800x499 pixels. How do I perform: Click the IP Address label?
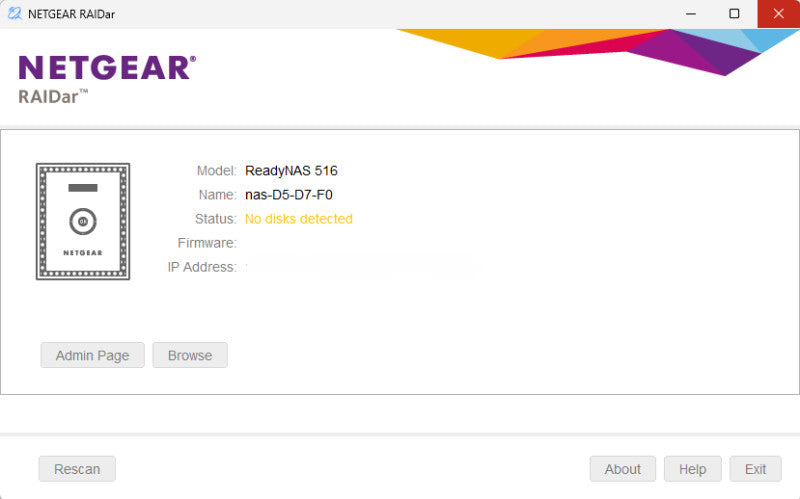pyautogui.click(x=202, y=267)
